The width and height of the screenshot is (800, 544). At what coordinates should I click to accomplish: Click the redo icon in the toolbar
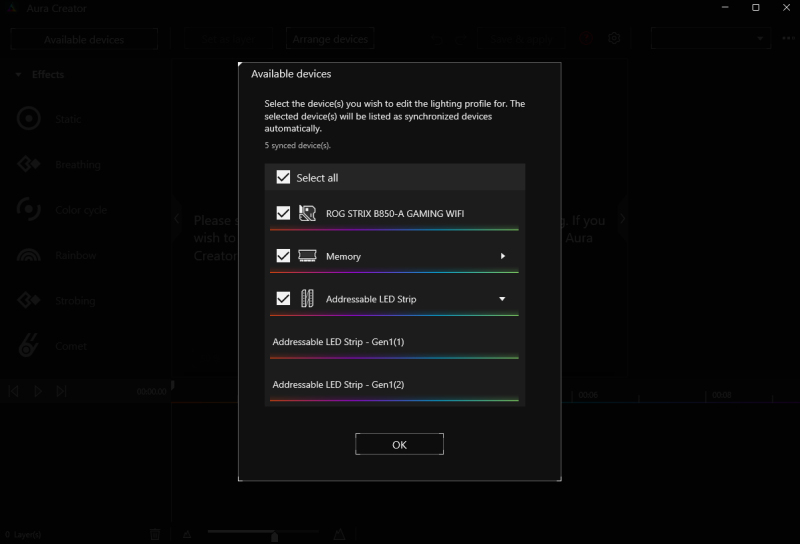460,39
